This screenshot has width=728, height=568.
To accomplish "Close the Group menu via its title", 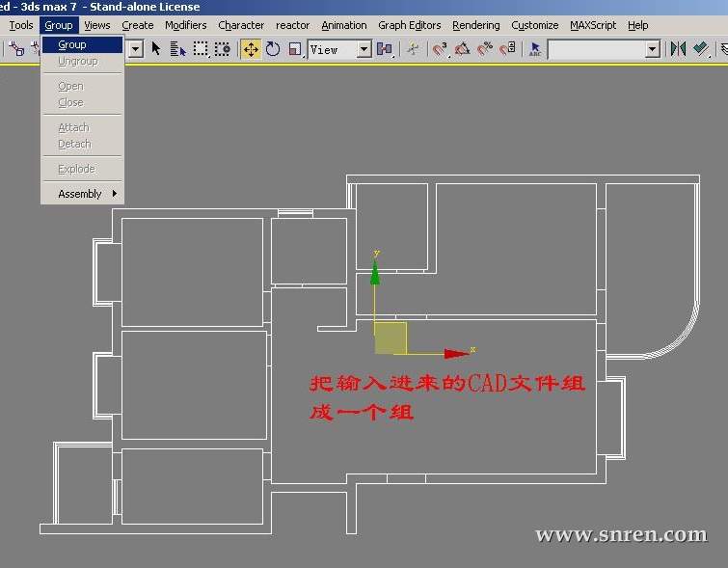I will (59, 25).
